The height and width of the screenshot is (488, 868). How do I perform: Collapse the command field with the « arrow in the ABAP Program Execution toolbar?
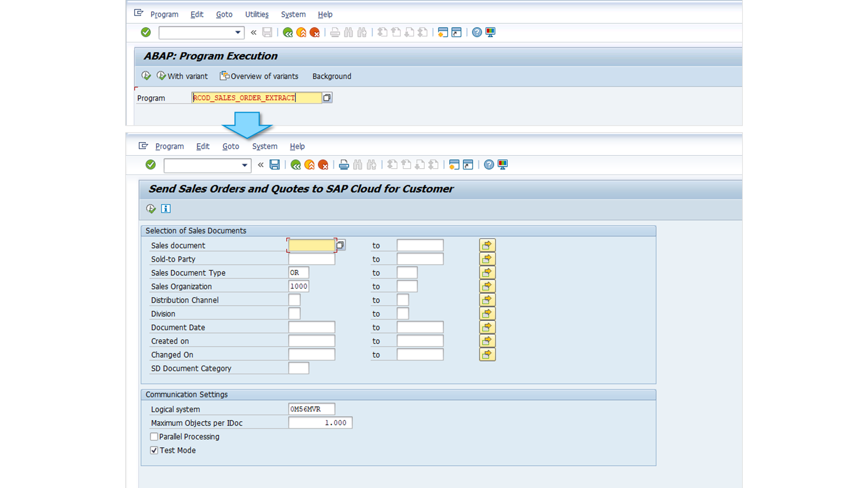tap(253, 33)
